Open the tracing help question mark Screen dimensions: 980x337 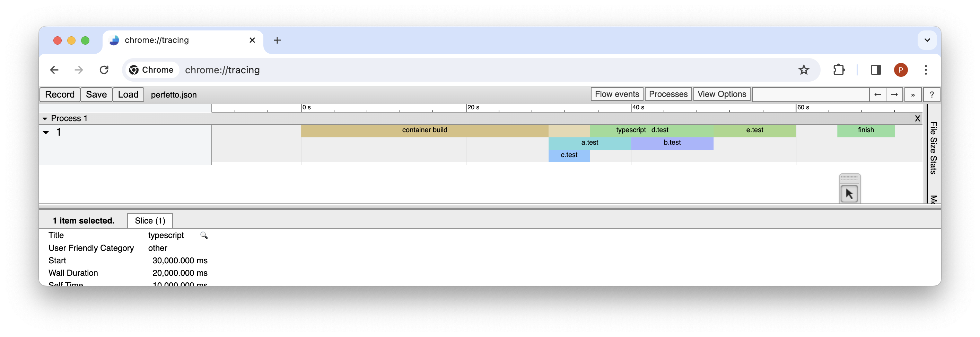[x=931, y=94]
